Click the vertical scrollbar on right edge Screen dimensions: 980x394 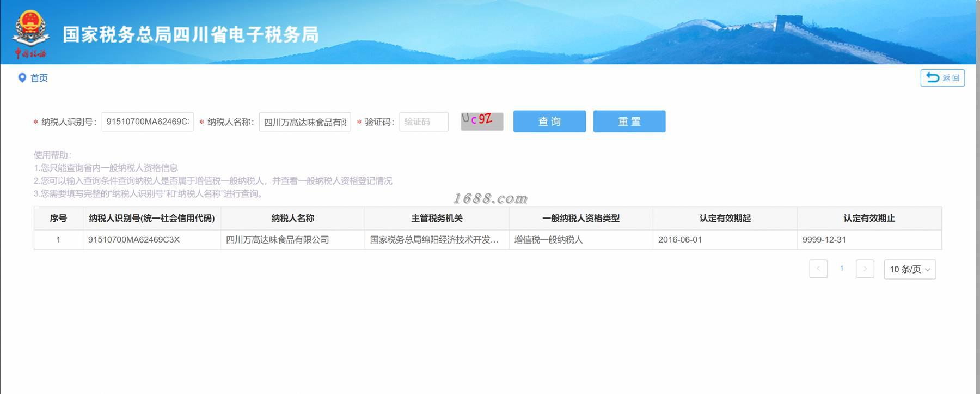pyautogui.click(x=978, y=196)
